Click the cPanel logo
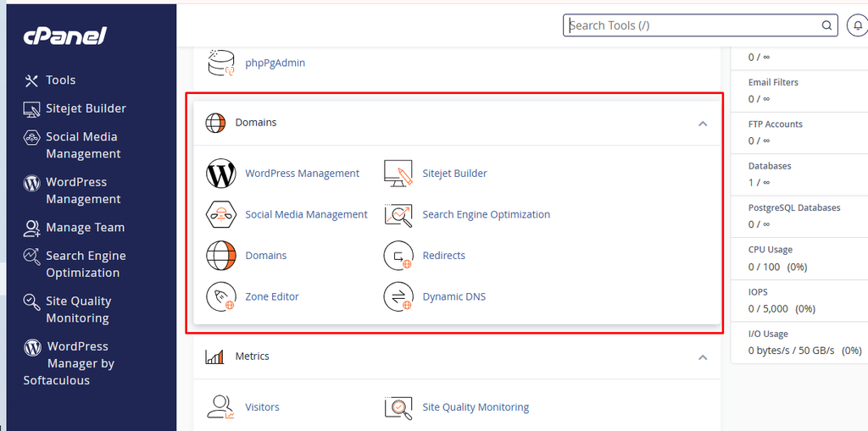 coord(64,36)
